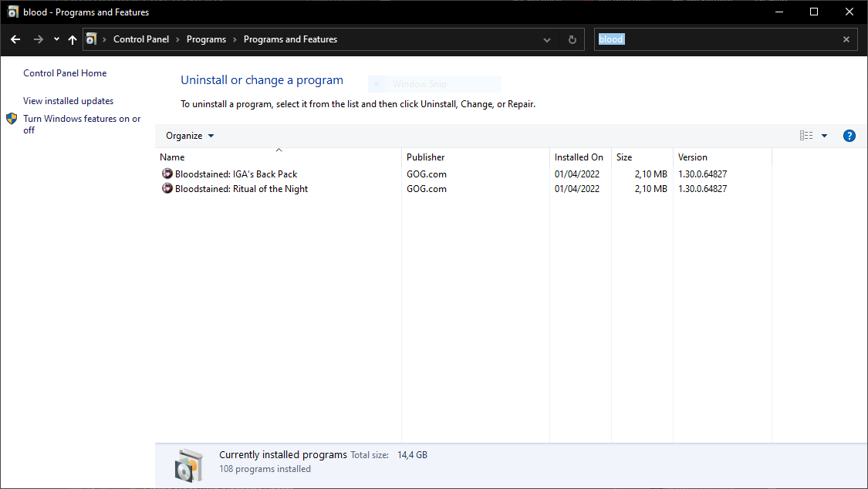Viewport: 868px width, 489px height.
Task: Open the recent locations dropdown arrow
Action: (56, 39)
